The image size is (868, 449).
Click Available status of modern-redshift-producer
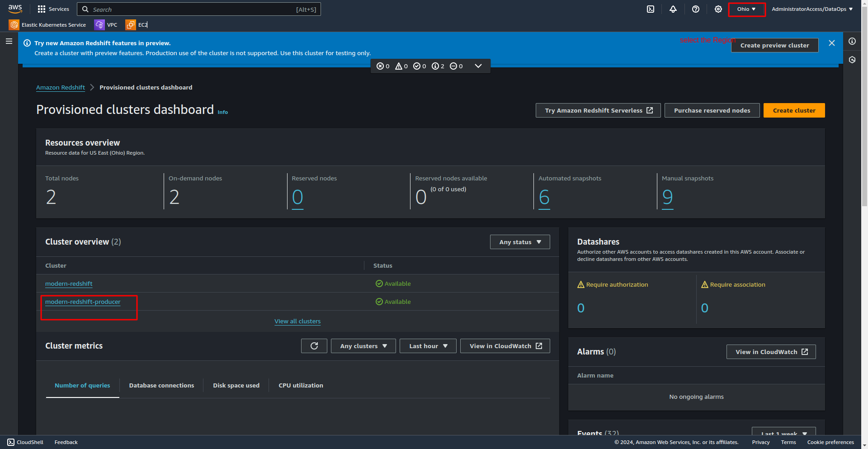click(x=393, y=302)
